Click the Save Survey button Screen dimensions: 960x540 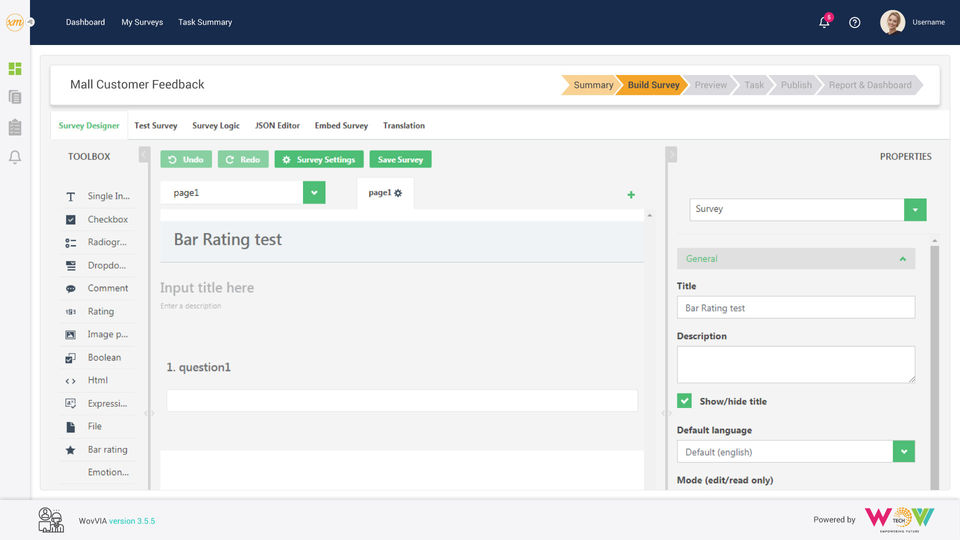400,159
